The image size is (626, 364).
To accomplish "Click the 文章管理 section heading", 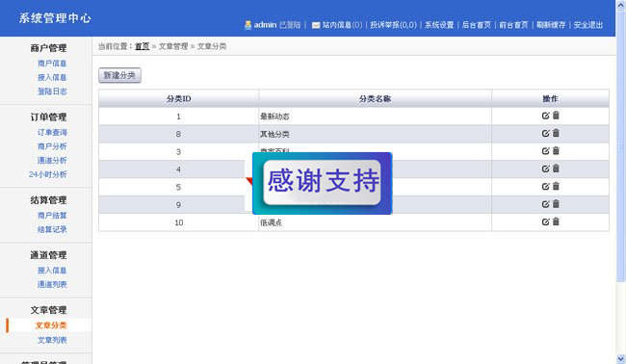I will (48, 310).
